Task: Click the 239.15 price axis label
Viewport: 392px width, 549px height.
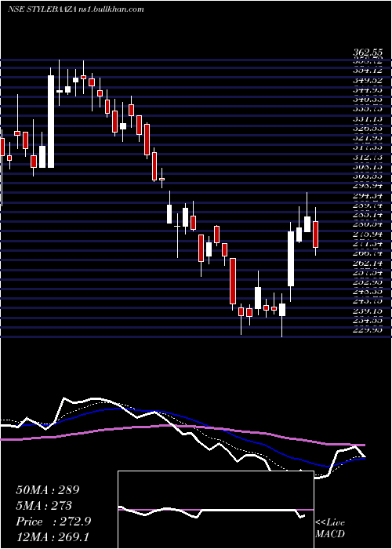Action: (367, 311)
